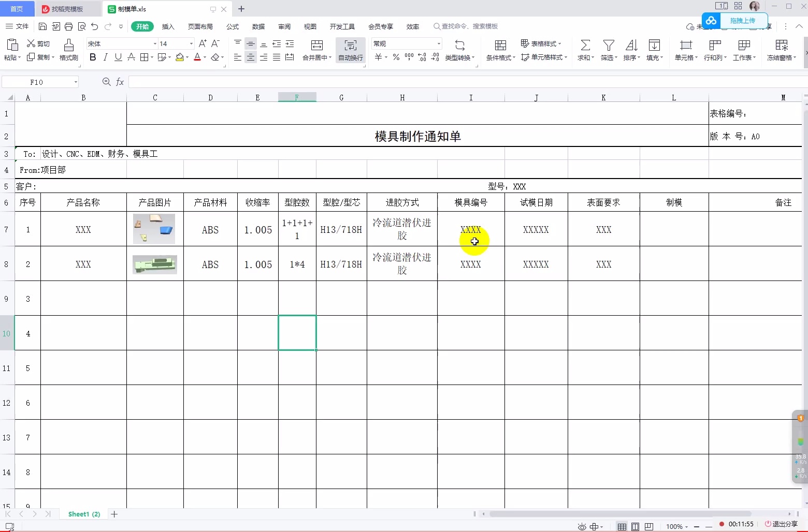Switch to the 插入 (Insert) ribbon tab
808x532 pixels.
click(168, 26)
